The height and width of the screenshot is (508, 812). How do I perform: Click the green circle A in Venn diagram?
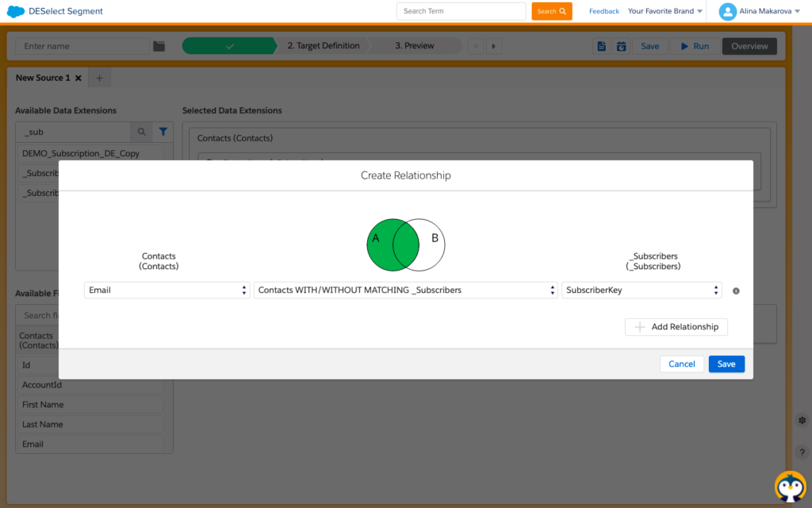(382, 244)
